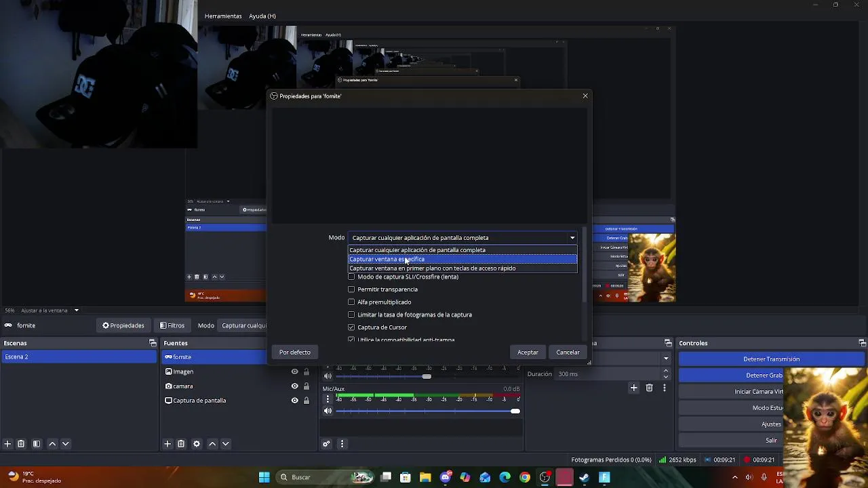
Task: Hide the Captura de pantalla source
Action: click(294, 401)
